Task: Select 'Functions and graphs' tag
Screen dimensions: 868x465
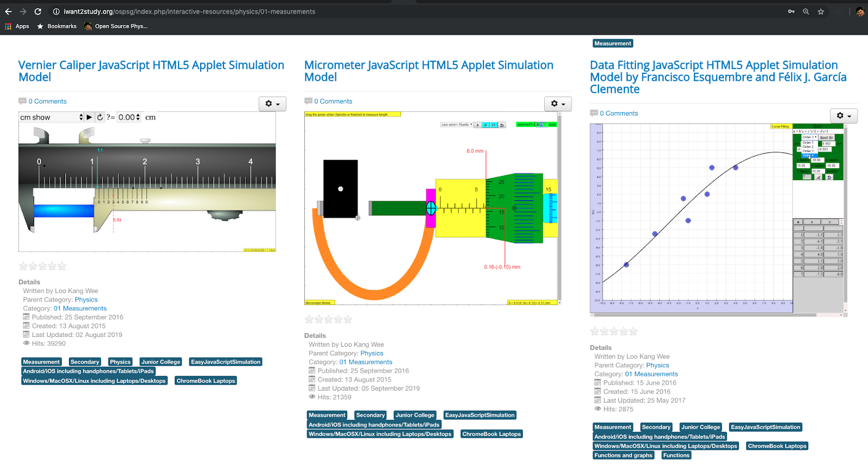Action: point(623,455)
